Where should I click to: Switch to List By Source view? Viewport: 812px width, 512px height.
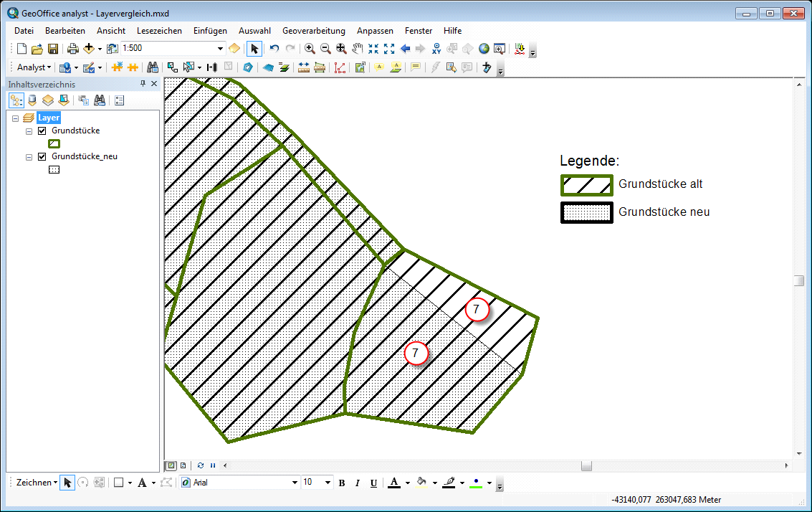(x=32, y=100)
